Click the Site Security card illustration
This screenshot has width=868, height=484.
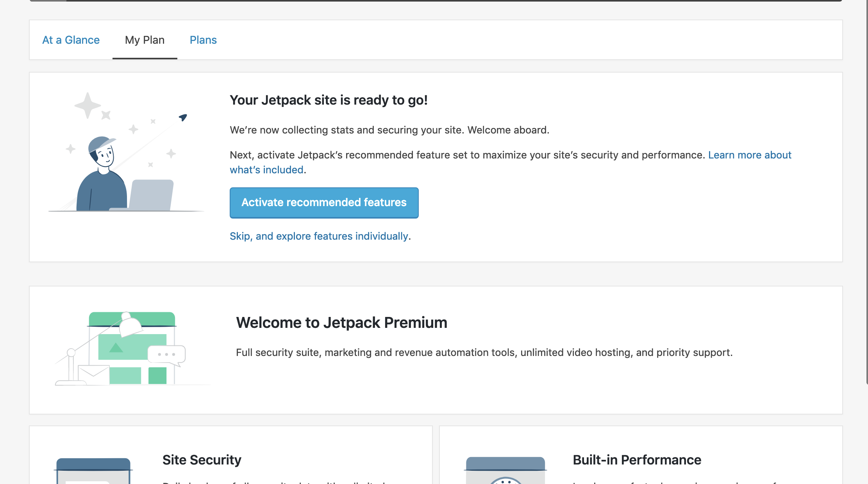coord(93,470)
